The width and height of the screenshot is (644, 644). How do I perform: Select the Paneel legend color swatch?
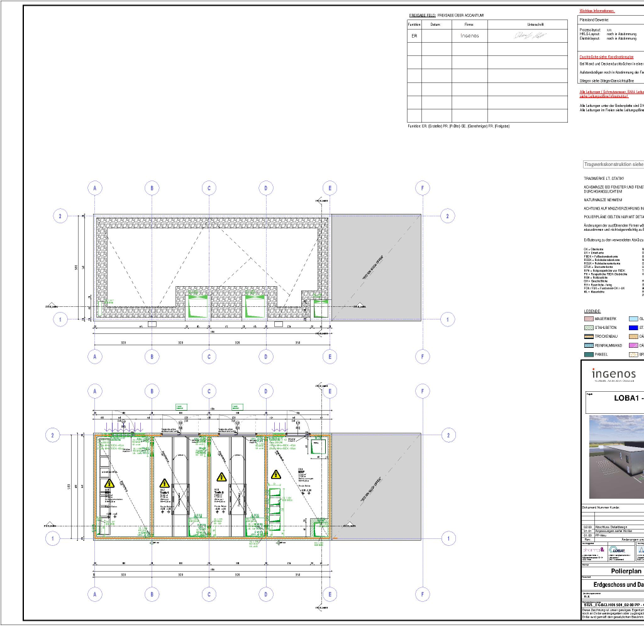click(589, 354)
